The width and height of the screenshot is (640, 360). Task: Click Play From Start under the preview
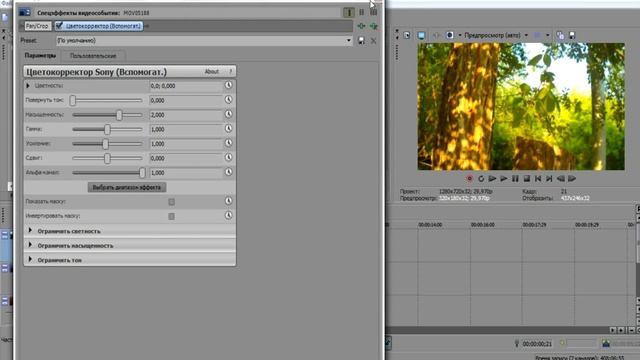(492, 178)
